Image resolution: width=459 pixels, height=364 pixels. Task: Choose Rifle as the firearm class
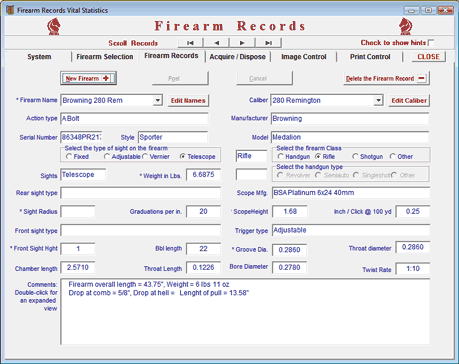[318, 156]
